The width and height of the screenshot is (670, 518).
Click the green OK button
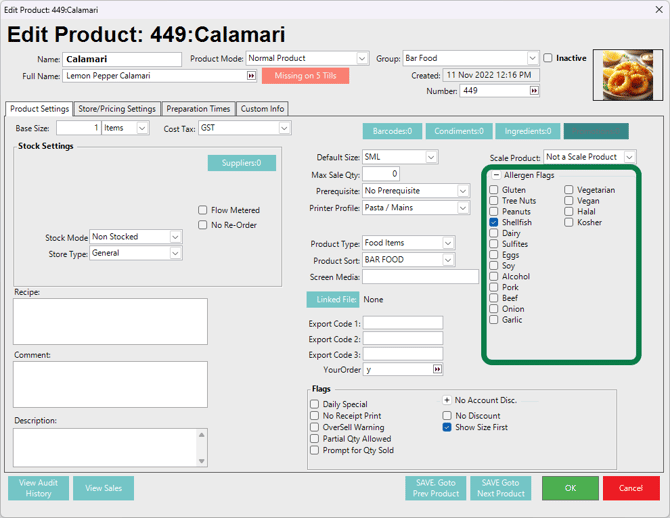click(570, 488)
